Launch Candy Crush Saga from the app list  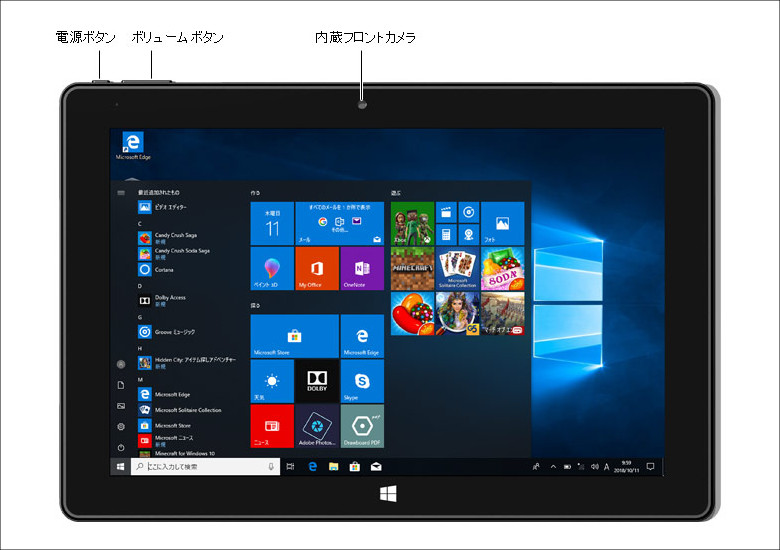(168, 238)
